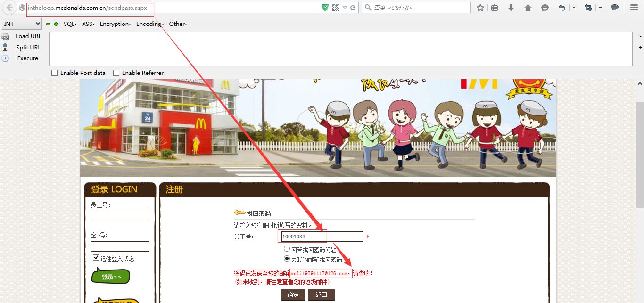The width and height of the screenshot is (644, 303).
Task: Click the 返回 back button
Action: tap(322, 295)
